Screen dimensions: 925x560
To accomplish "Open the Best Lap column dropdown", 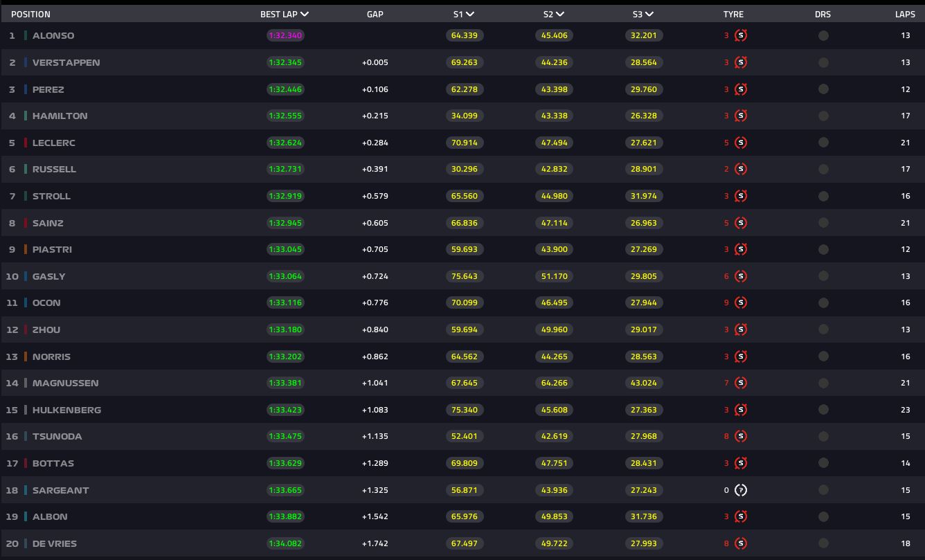I will (305, 14).
